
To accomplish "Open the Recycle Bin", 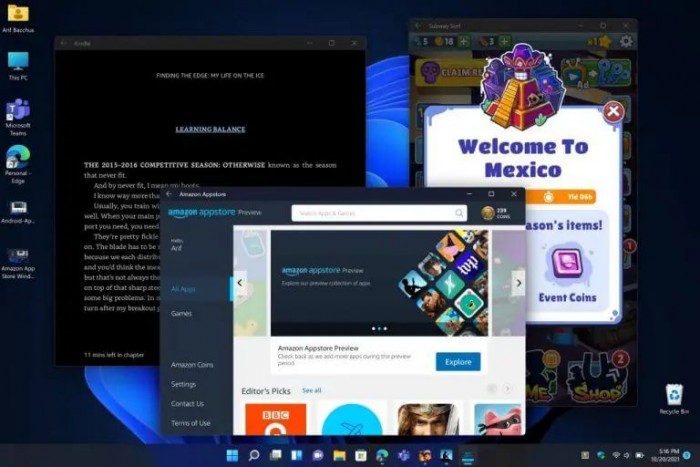I will click(x=674, y=396).
